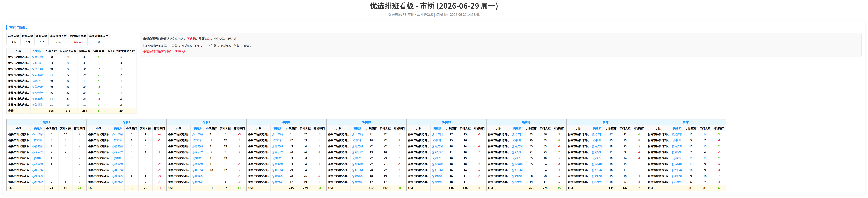868x198 pixels.
Task: Click @高敏鑫 link in the team summary table
Action: [37, 99]
